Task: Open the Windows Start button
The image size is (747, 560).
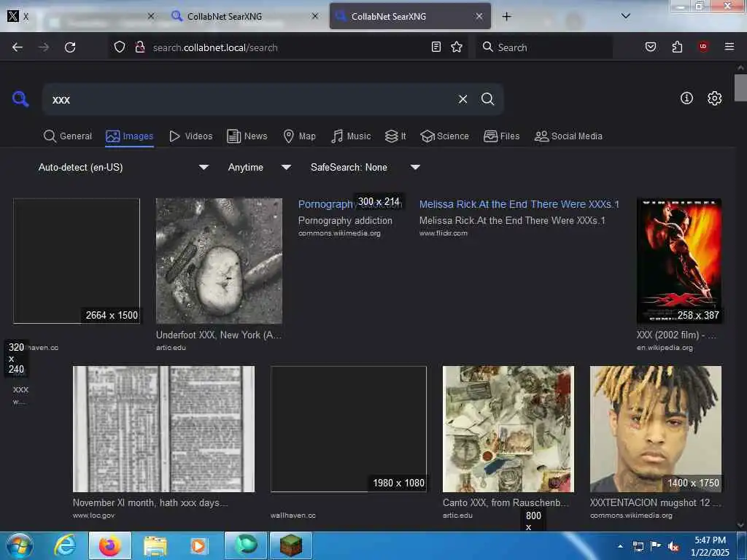Action: pos(19,545)
